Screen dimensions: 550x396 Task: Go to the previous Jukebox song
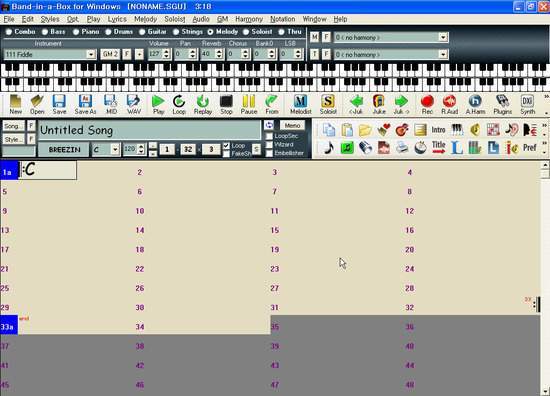click(356, 104)
